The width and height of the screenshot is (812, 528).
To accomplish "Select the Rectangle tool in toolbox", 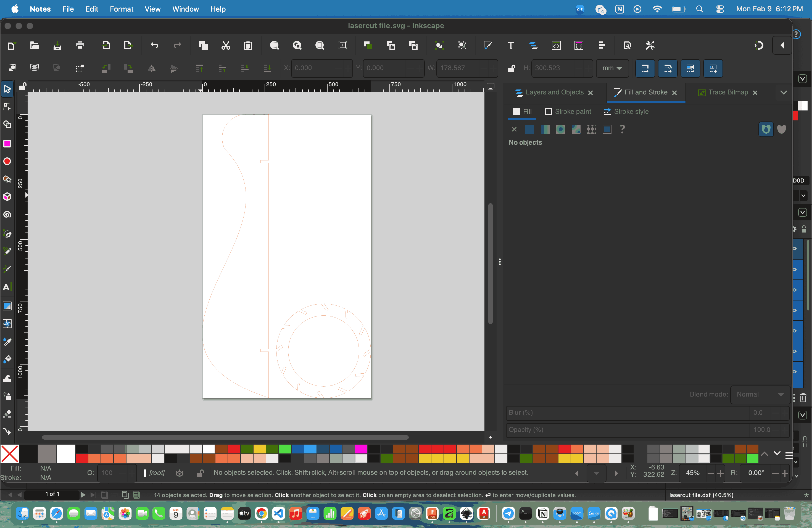I will click(x=7, y=144).
